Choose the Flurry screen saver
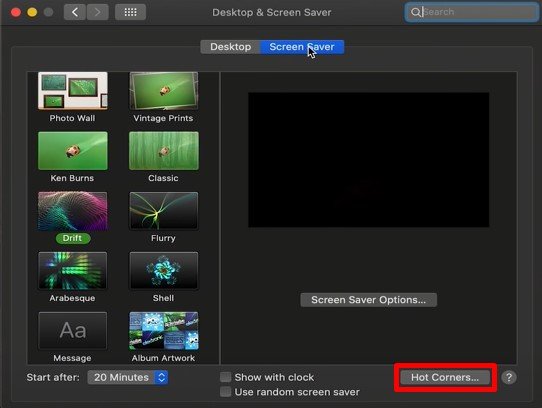The height and width of the screenshot is (408, 542). pos(164,211)
